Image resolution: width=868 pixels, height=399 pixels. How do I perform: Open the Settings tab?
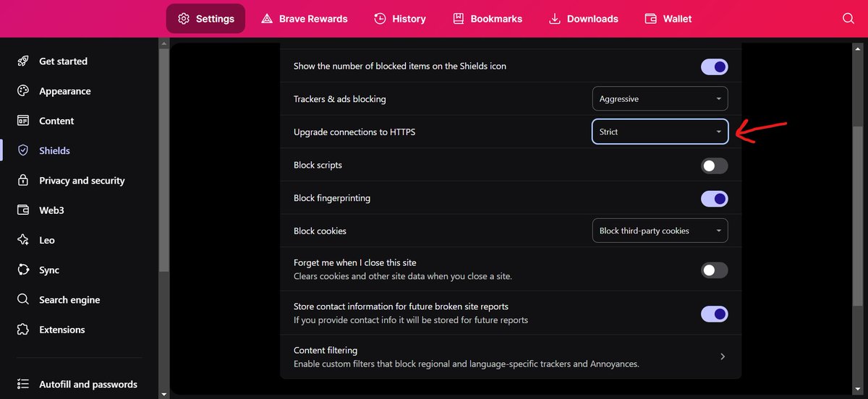click(x=205, y=19)
